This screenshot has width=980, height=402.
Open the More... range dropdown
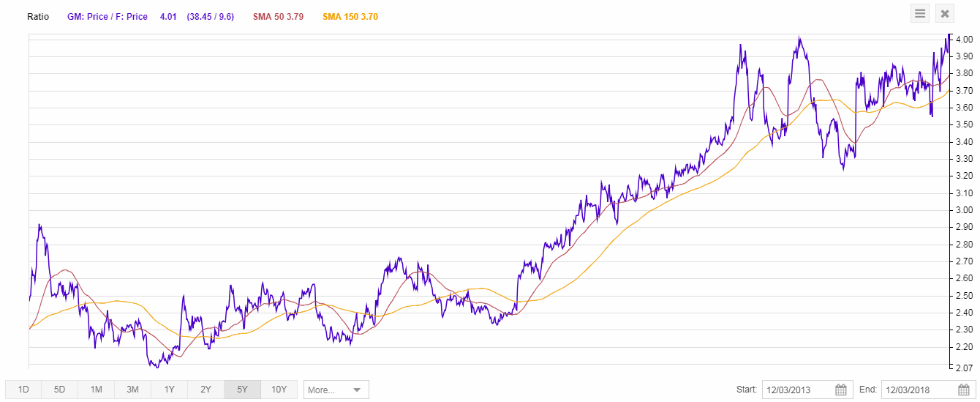click(336, 390)
